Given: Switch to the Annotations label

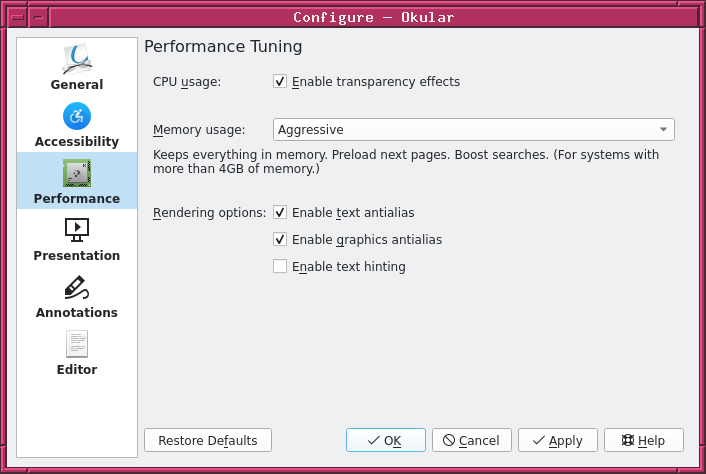Looking at the screenshot, I should (77, 313).
